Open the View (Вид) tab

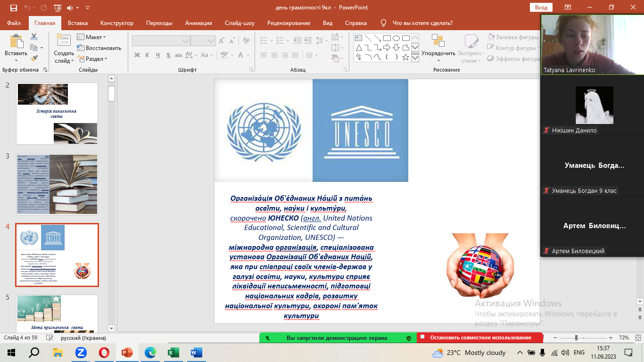pos(328,23)
